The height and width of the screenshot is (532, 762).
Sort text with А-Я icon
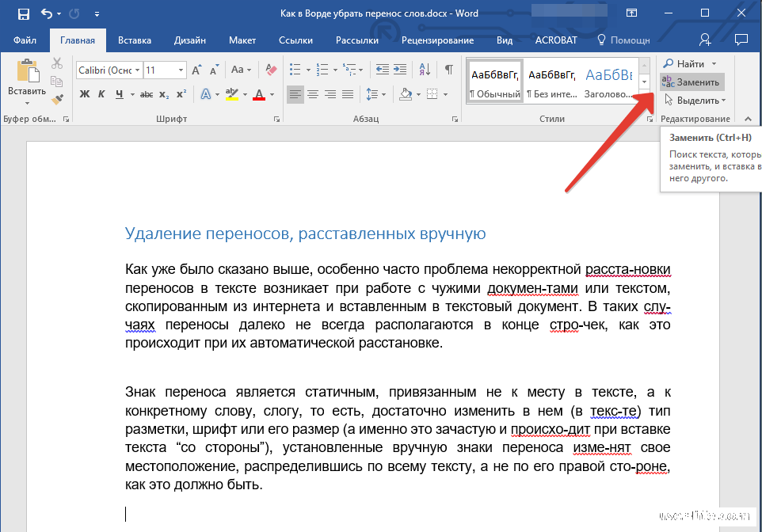click(x=425, y=70)
